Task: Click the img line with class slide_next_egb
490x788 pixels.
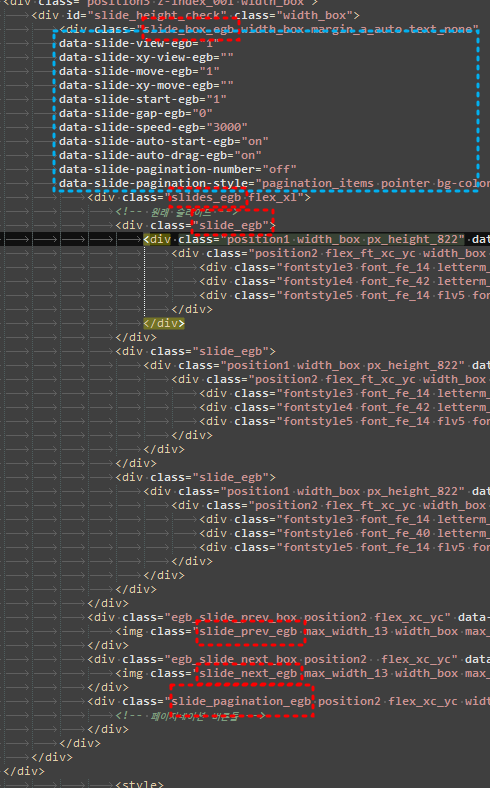Action: click(303, 673)
